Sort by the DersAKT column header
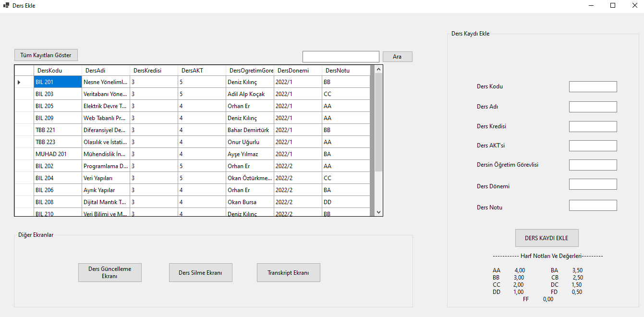The image size is (644, 317). click(x=202, y=71)
